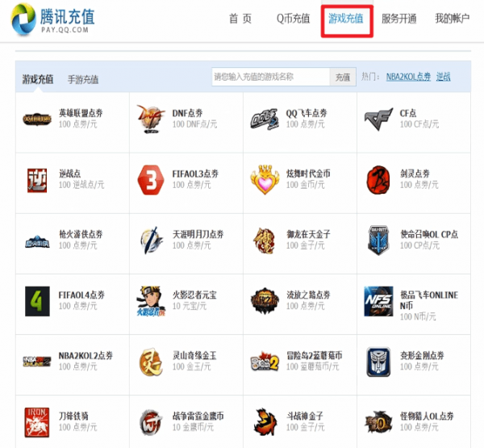484x448 pixels.
Task: Open the 御龙在天金子 title
Action: (x=308, y=234)
